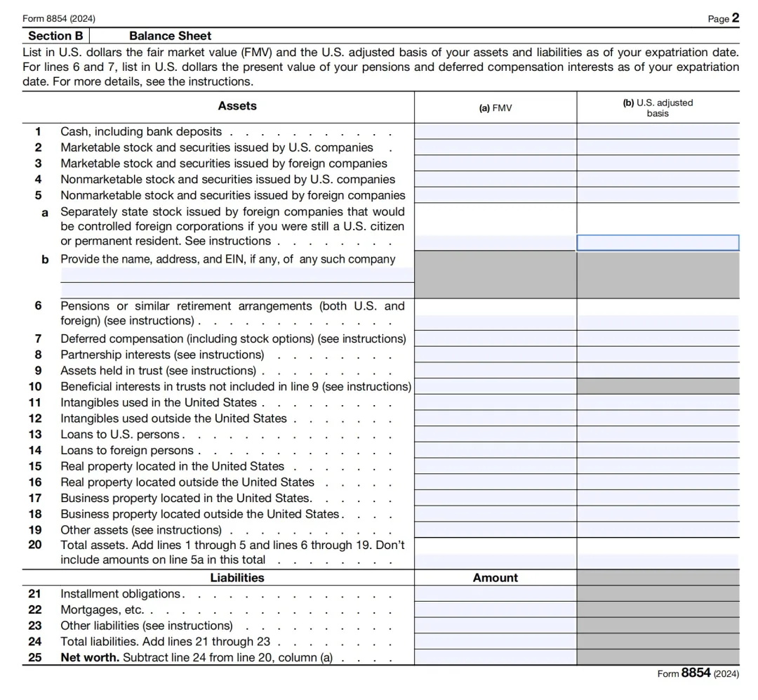Click FMV field for line 10 Beneficial interests
Screen dimensions: 758x700
[x=495, y=386]
